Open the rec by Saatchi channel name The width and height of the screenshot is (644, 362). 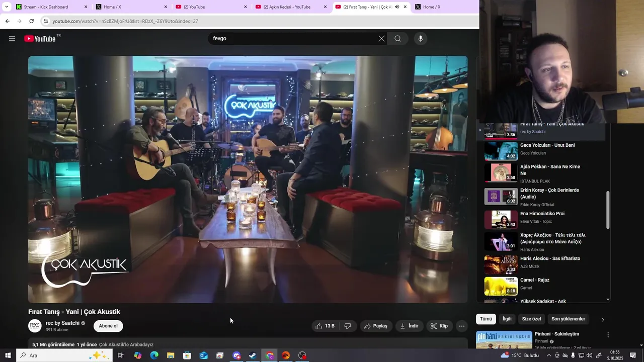[62, 323]
